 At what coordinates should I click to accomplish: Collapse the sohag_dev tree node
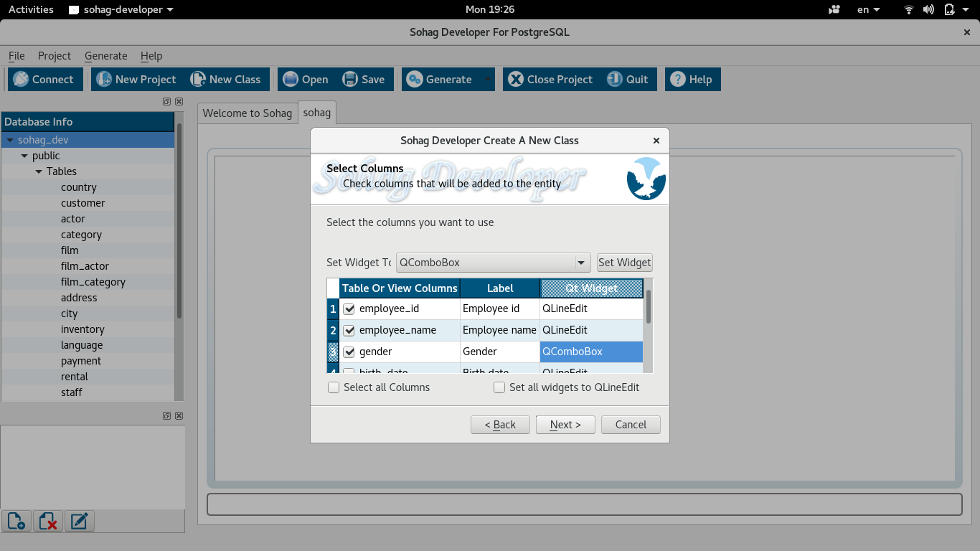click(11, 141)
